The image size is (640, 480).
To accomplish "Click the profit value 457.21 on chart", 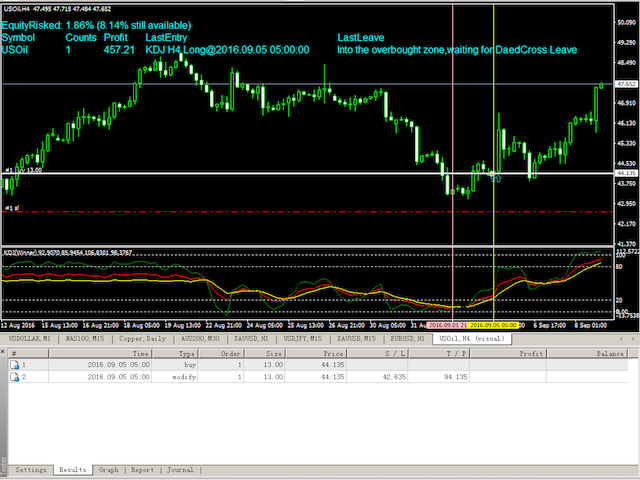I will pos(119,50).
